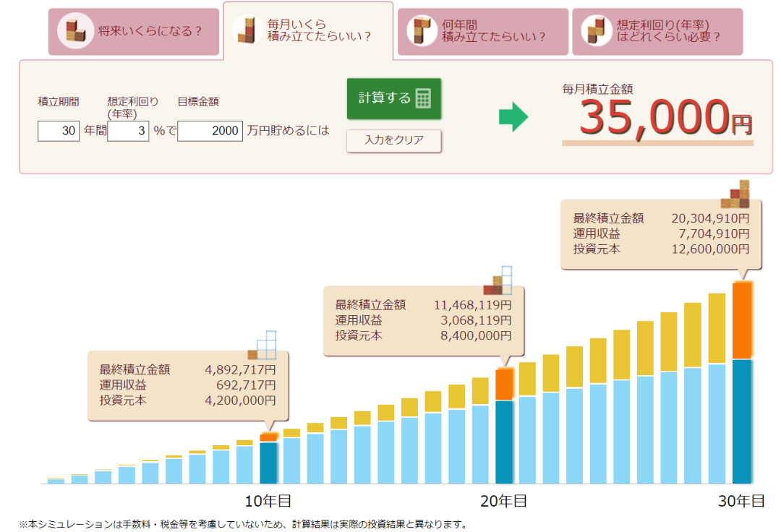
Task: Focus the 積立期間 years input field
Action: point(59,131)
